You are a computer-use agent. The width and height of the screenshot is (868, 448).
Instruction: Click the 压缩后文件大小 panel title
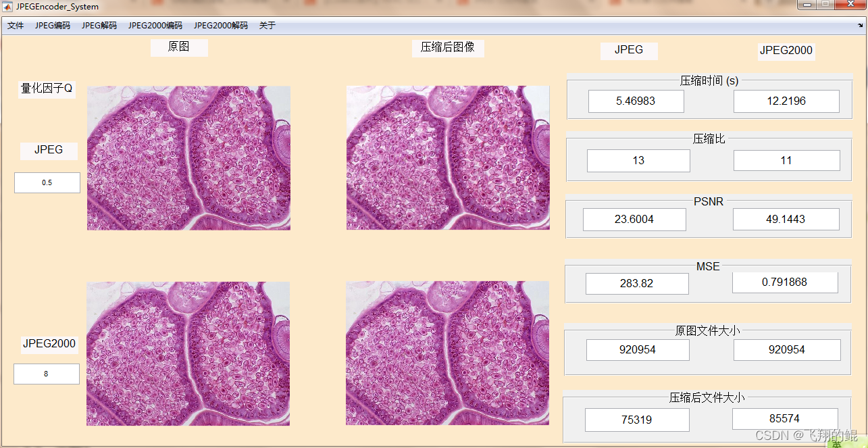pos(707,397)
